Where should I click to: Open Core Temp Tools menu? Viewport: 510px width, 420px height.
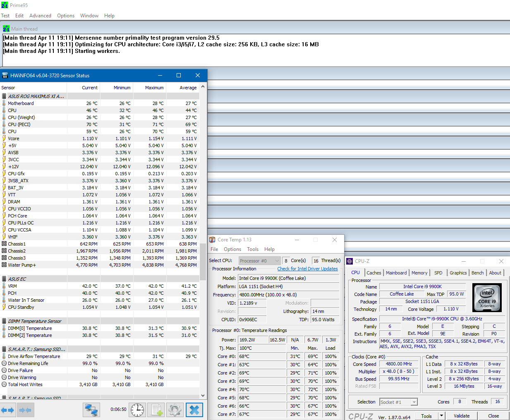(x=253, y=249)
